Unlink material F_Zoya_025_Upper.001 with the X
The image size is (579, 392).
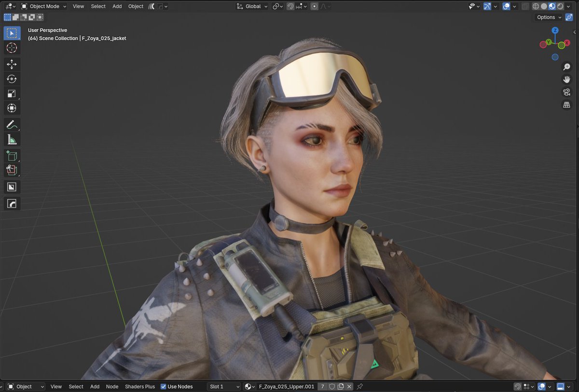tap(349, 386)
